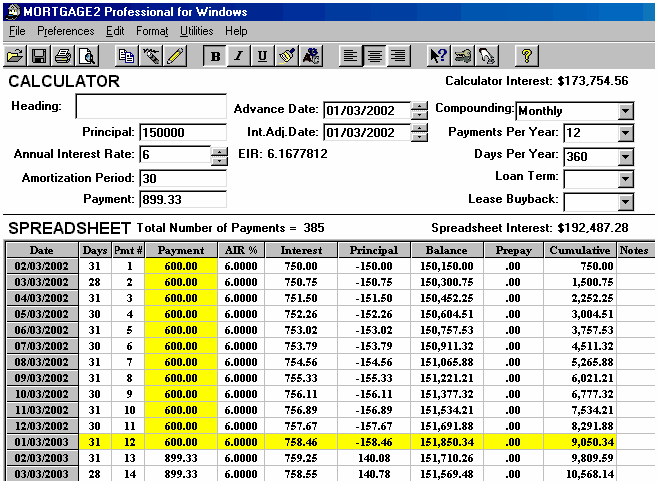Open Print Preview from the toolbar
Viewport: 657px width, 483px height.
point(86,55)
